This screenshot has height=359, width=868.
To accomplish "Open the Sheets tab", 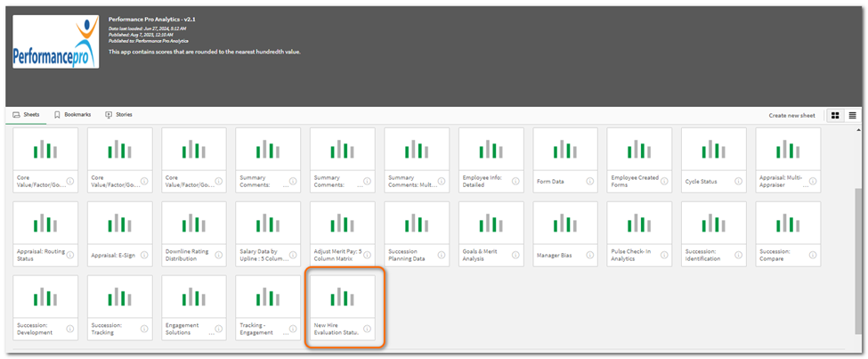I will click(x=26, y=115).
